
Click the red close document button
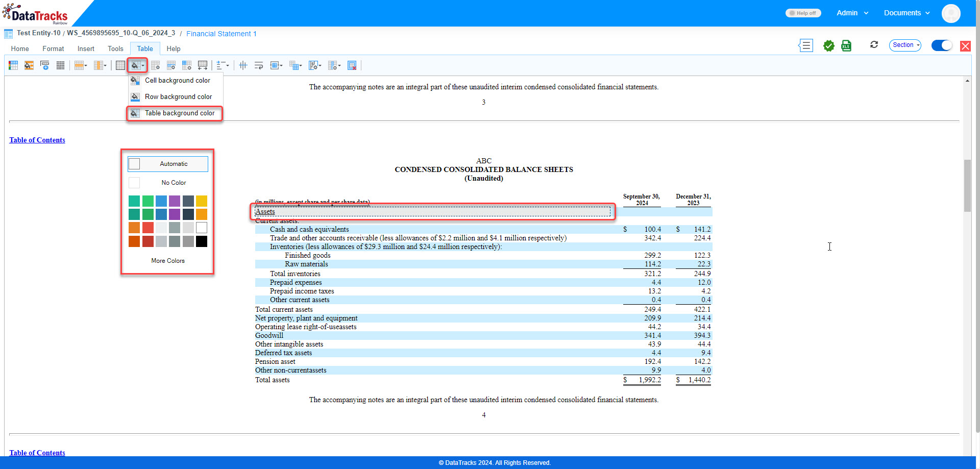click(x=965, y=46)
